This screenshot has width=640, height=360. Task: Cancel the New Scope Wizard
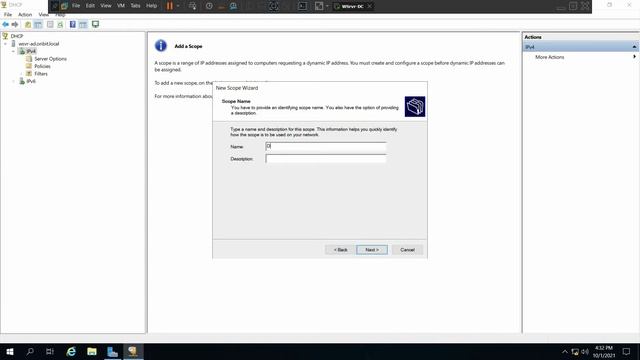tap(407, 249)
